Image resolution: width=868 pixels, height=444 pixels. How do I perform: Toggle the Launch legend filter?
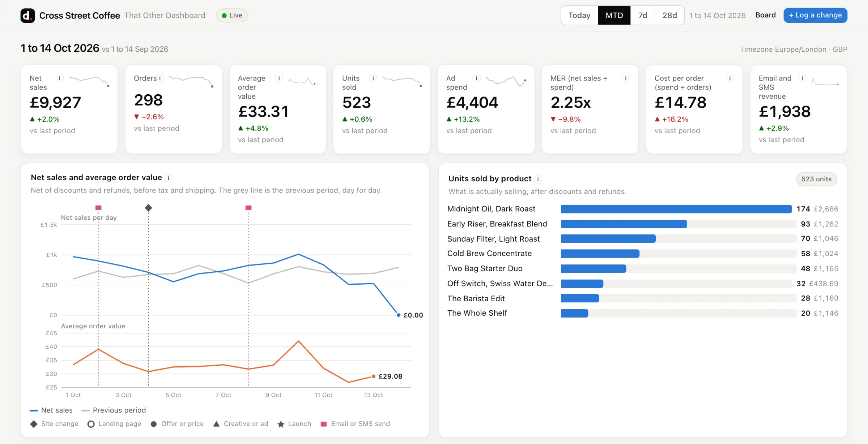pyautogui.click(x=294, y=424)
